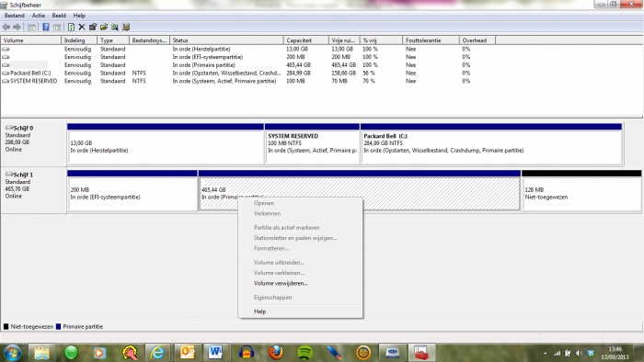Click the blue Help question-mark toolbar icon
The image size is (644, 362).
[46, 27]
